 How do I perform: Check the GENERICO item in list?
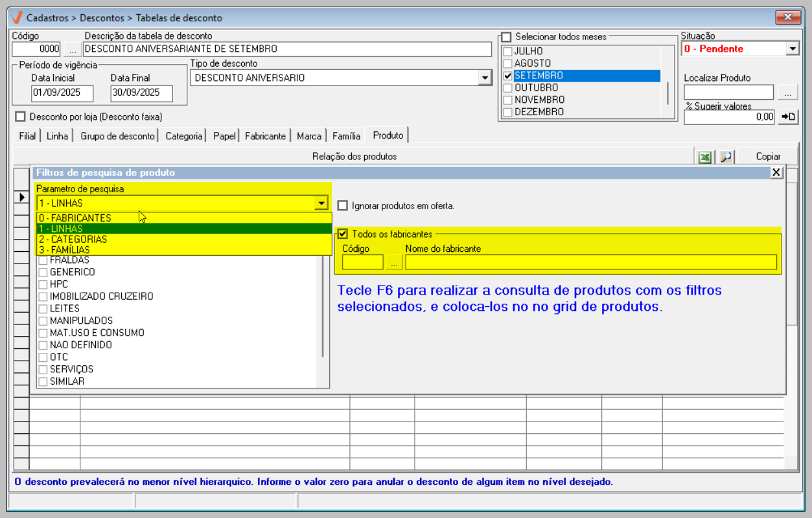tap(43, 273)
